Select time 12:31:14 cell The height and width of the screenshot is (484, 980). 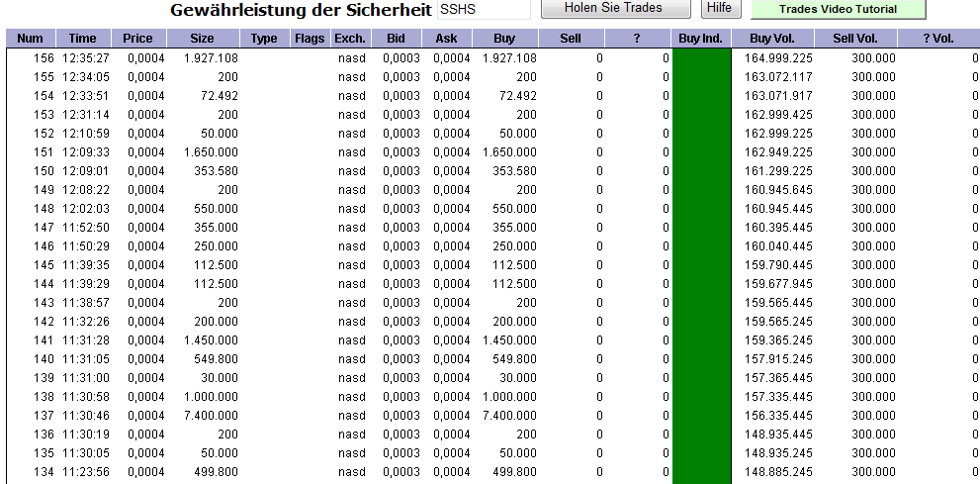click(86, 115)
